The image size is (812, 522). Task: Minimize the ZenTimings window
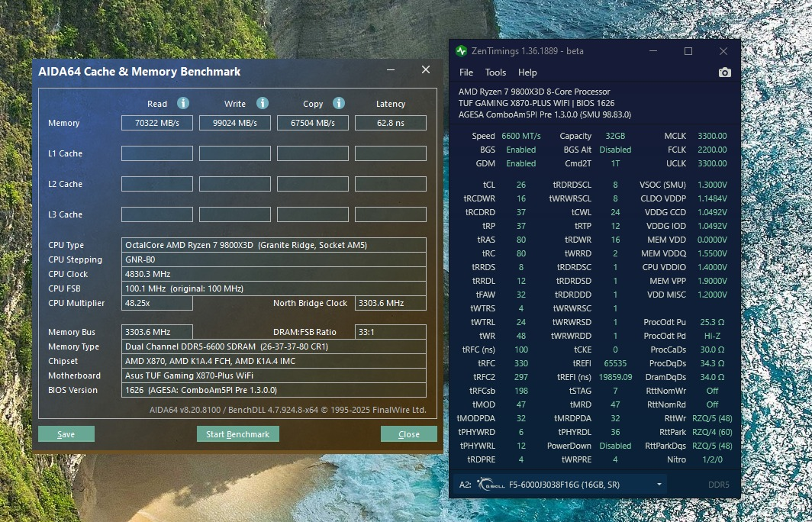coord(653,50)
